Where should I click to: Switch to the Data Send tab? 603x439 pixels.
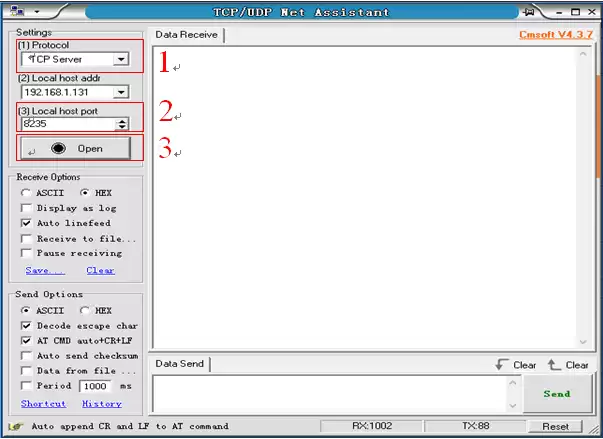(180, 365)
